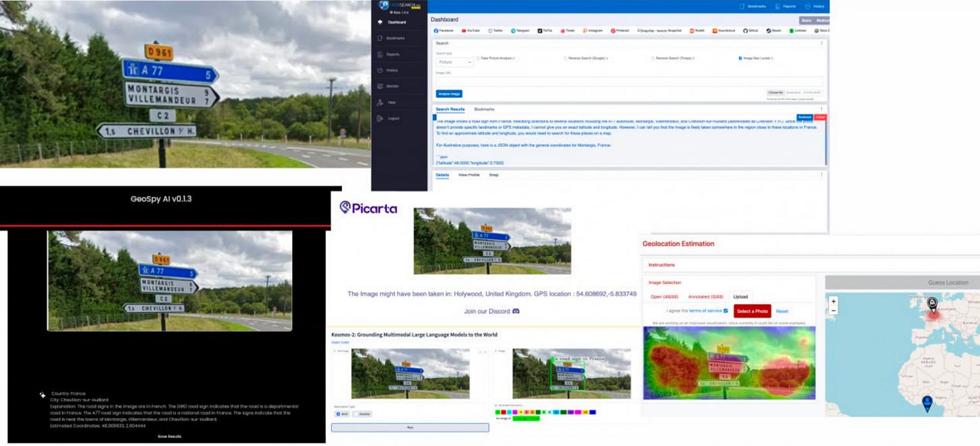Click the TikTok platform icon

pos(540,30)
